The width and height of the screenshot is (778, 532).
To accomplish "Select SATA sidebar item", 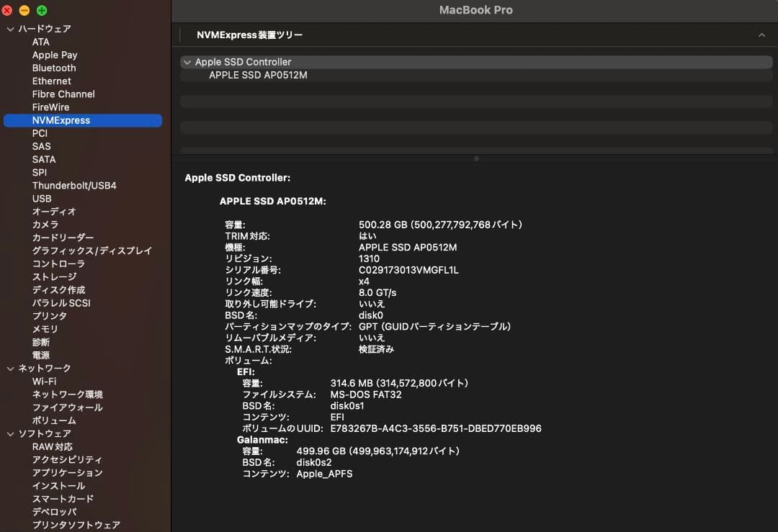I will [x=44, y=159].
